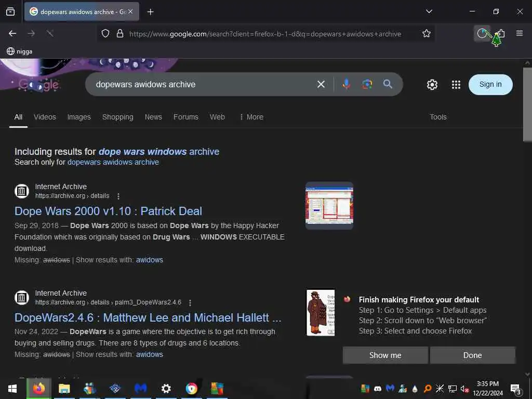532x399 pixels.
Task: Search by image with Lens camera icon
Action: [367, 84]
